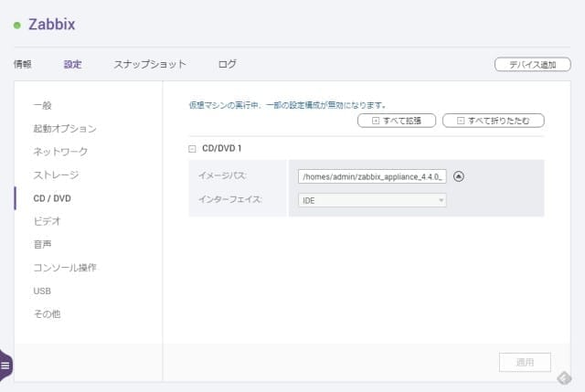Select CD / DVD in the sidebar

52,198
